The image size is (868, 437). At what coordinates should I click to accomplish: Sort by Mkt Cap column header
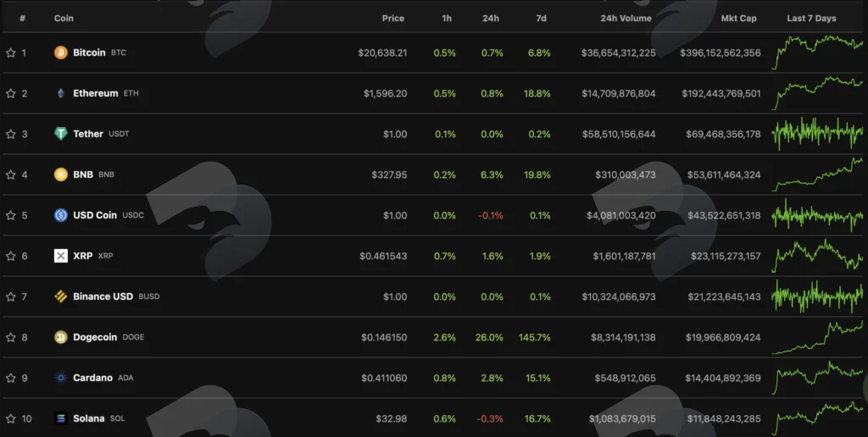pos(738,19)
